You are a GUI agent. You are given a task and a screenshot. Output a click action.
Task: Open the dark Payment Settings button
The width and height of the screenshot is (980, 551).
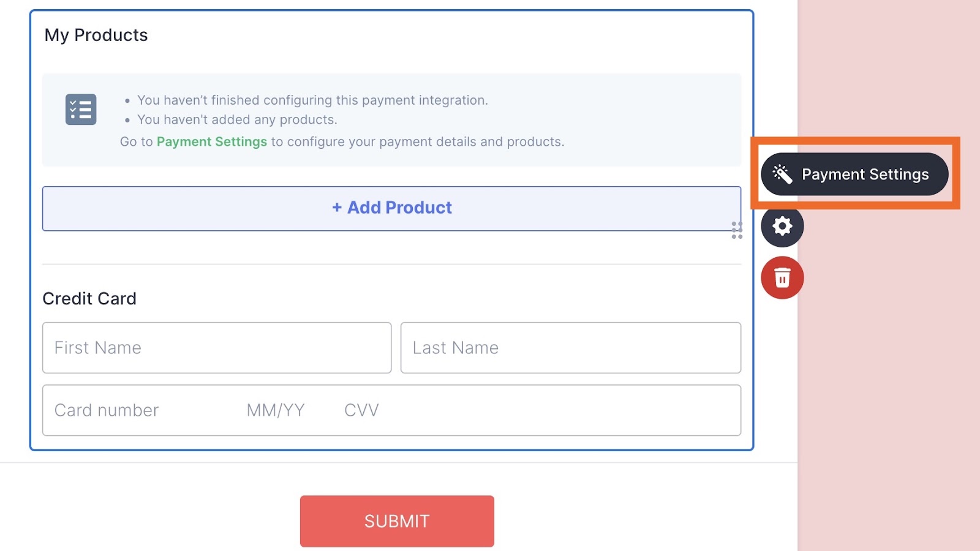[x=864, y=174]
